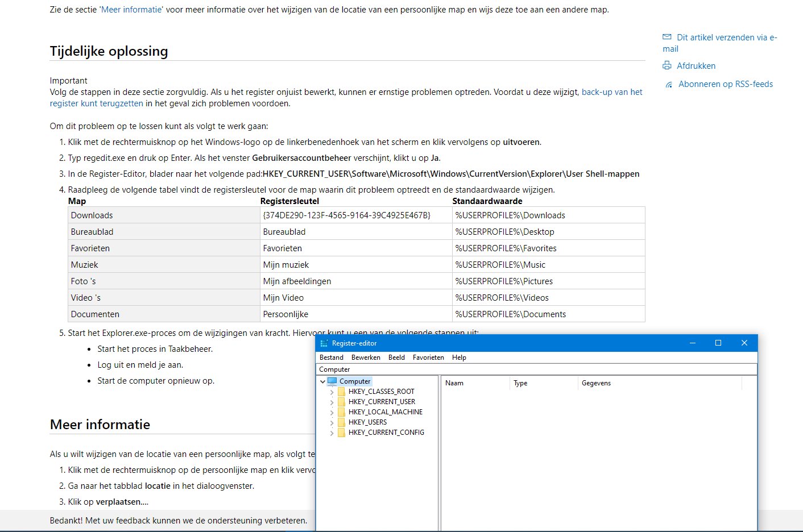Open the Bewerken menu
The width and height of the screenshot is (803, 532).
click(366, 358)
